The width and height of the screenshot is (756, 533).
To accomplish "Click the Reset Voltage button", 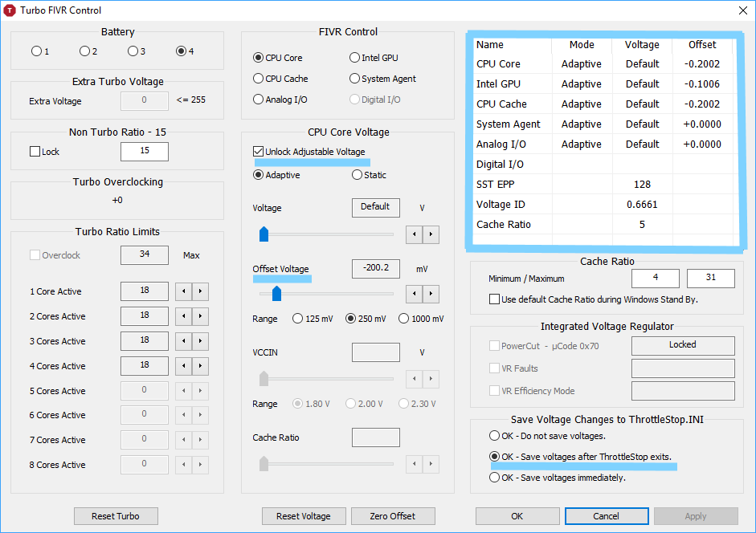I will click(304, 516).
